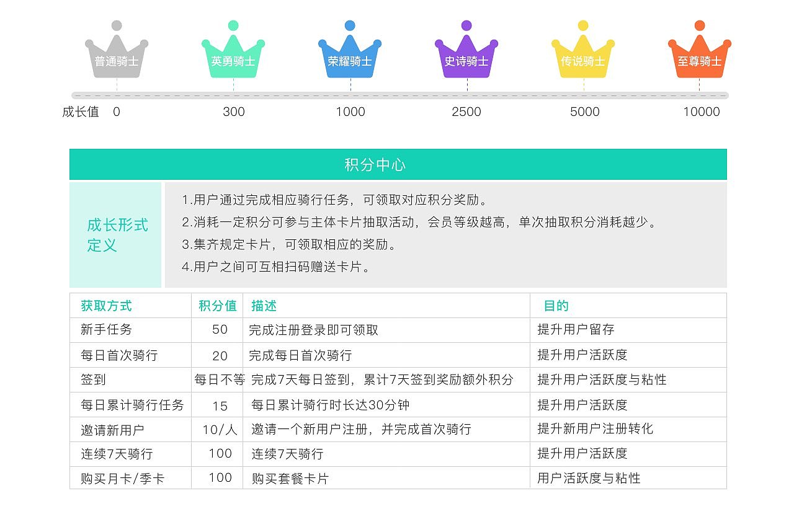The image size is (794, 532).
Task: Click points 100 in 连续7天骑行 row
Action: point(220,453)
